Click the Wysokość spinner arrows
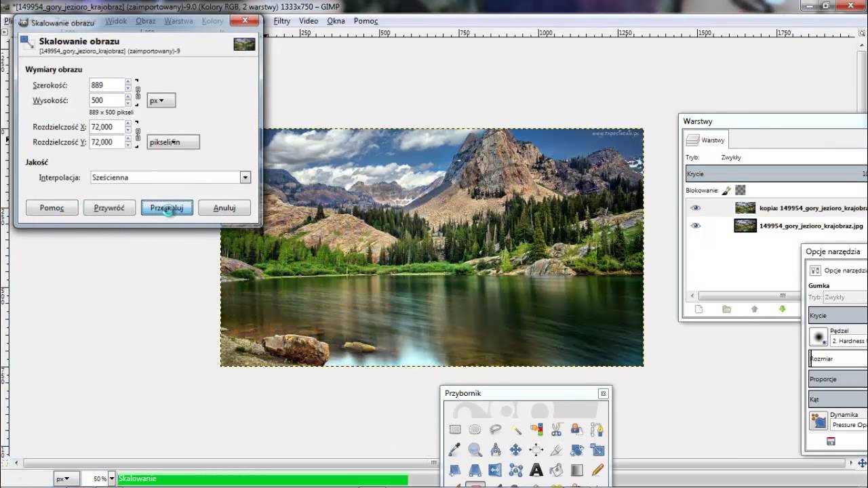The image size is (868, 488). click(127, 100)
